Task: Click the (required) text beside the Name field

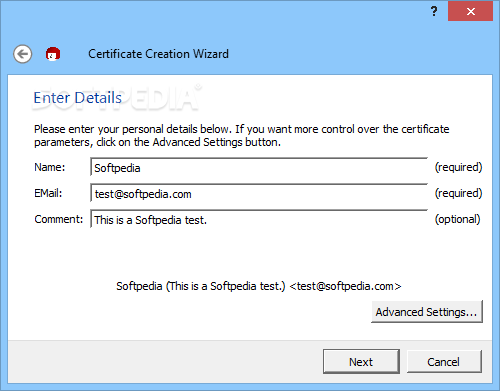Action: click(x=458, y=167)
